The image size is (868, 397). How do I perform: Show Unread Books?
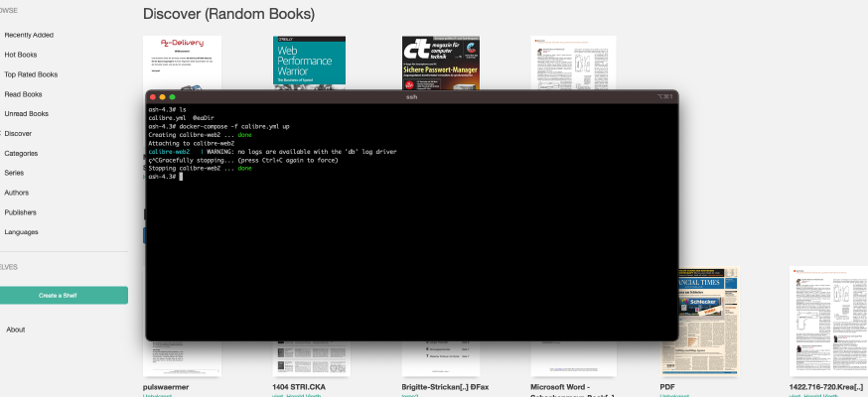click(x=27, y=114)
